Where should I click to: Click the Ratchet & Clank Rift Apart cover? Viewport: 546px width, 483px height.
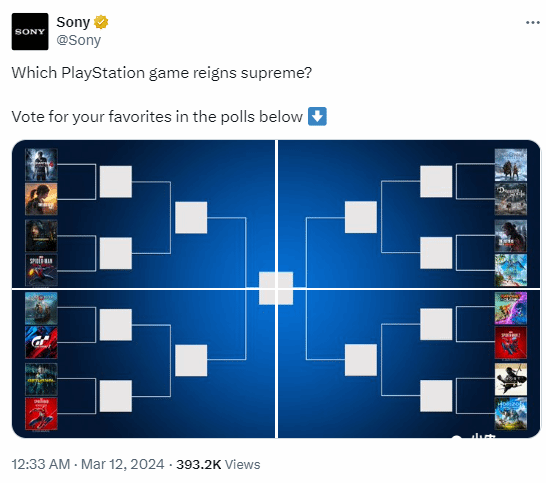pyautogui.click(x=511, y=308)
